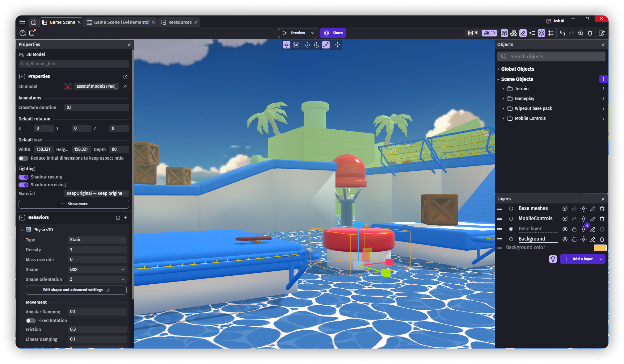Hide the Background layer with eye icon
This screenshot has height=364, width=624.
coord(565,239)
